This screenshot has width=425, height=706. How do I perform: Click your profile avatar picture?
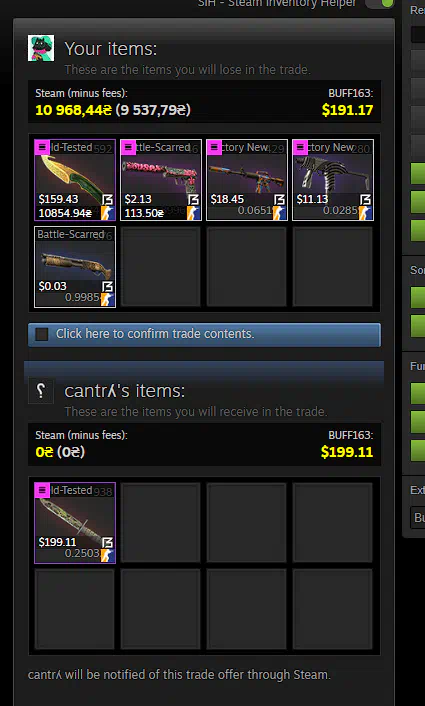pyautogui.click(x=41, y=48)
